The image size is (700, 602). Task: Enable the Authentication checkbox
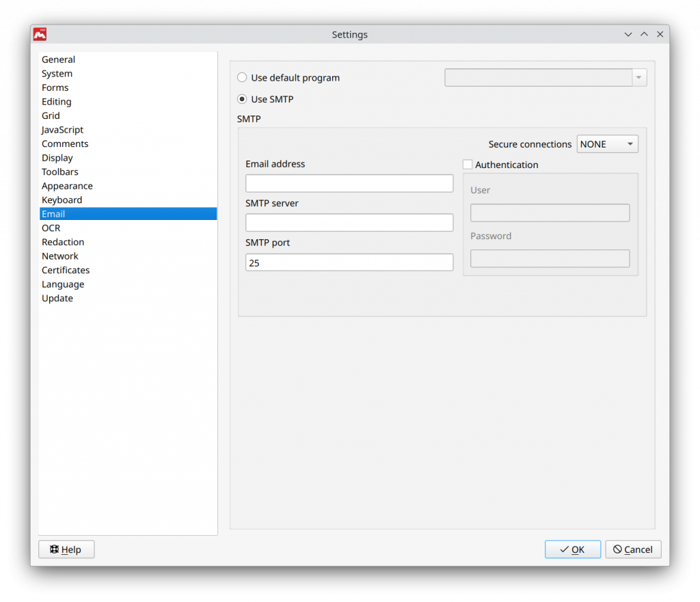click(468, 165)
